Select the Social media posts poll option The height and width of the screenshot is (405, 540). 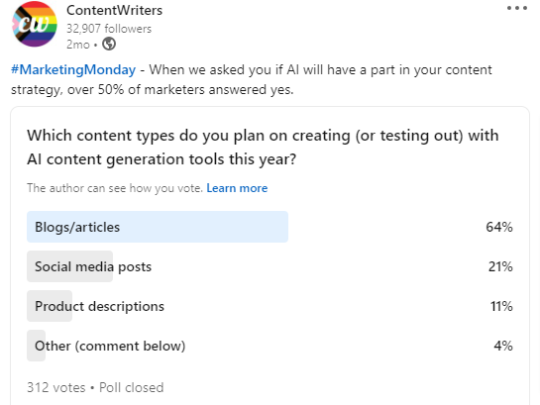coord(270,267)
